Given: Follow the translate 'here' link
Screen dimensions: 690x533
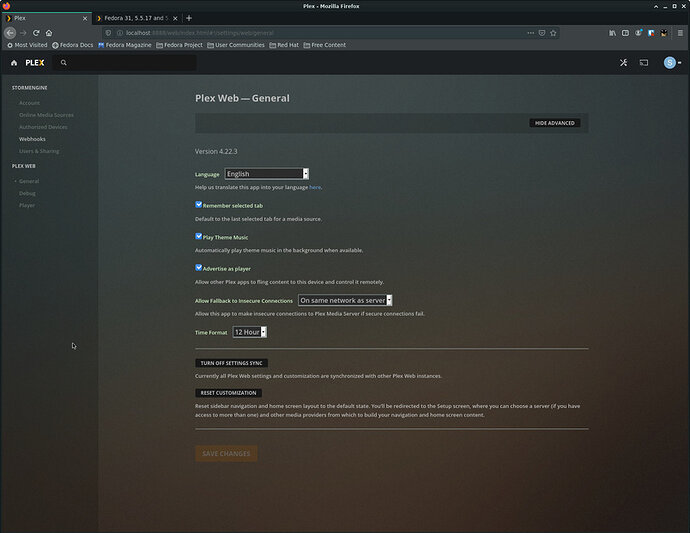Looking at the screenshot, I should [315, 187].
